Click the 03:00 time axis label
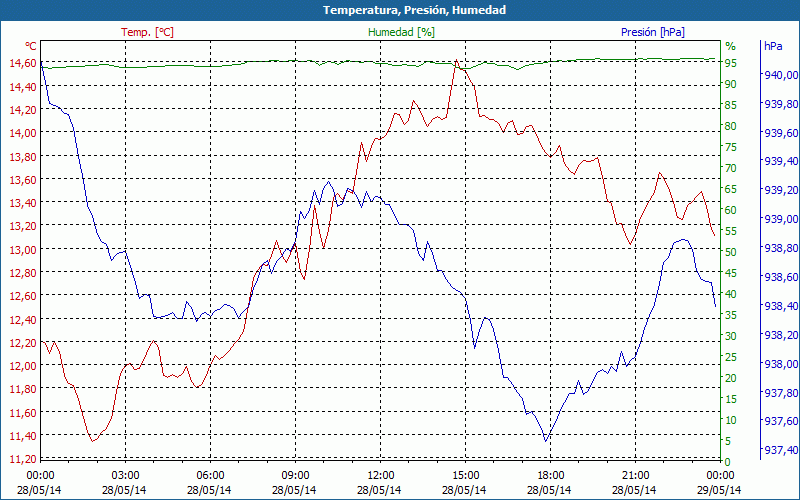The height and width of the screenshot is (500, 800). (125, 476)
